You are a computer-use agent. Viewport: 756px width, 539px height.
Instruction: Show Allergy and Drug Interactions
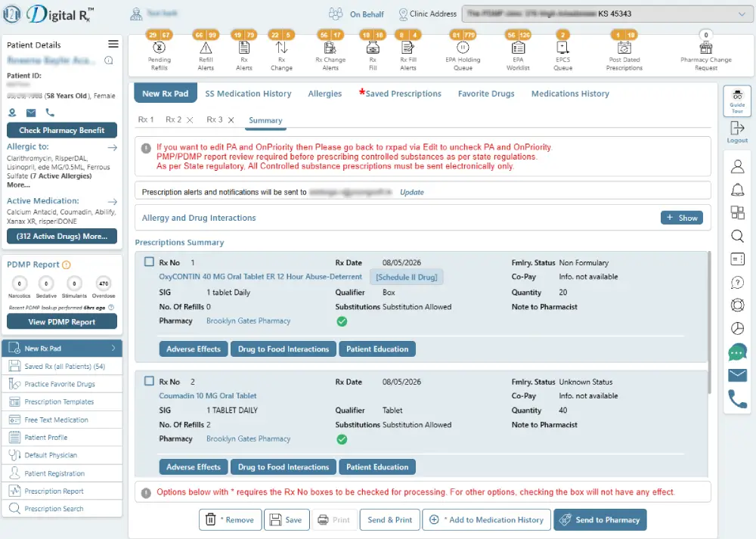(x=682, y=218)
